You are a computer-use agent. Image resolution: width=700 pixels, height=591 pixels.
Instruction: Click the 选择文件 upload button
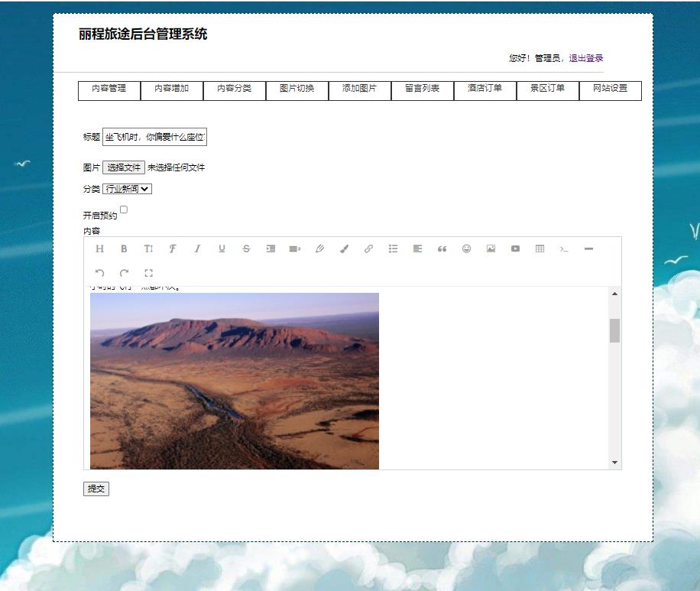pos(124,167)
